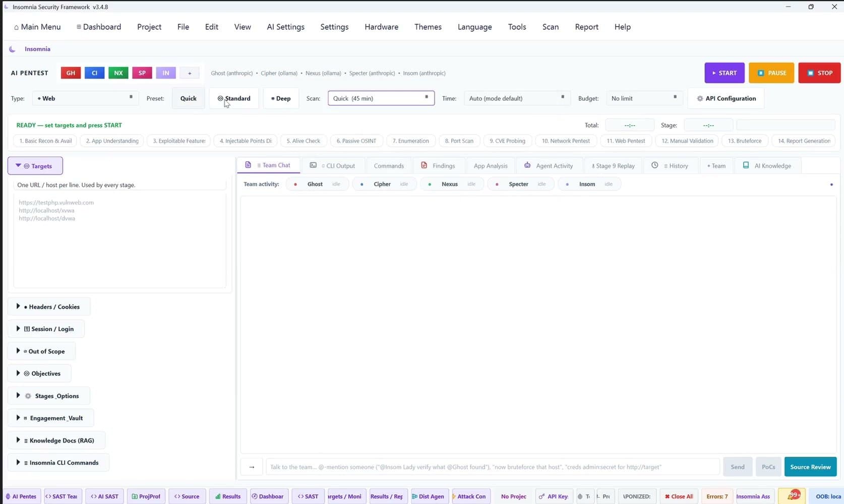
Task: Open the Hardware menu
Action: click(381, 27)
